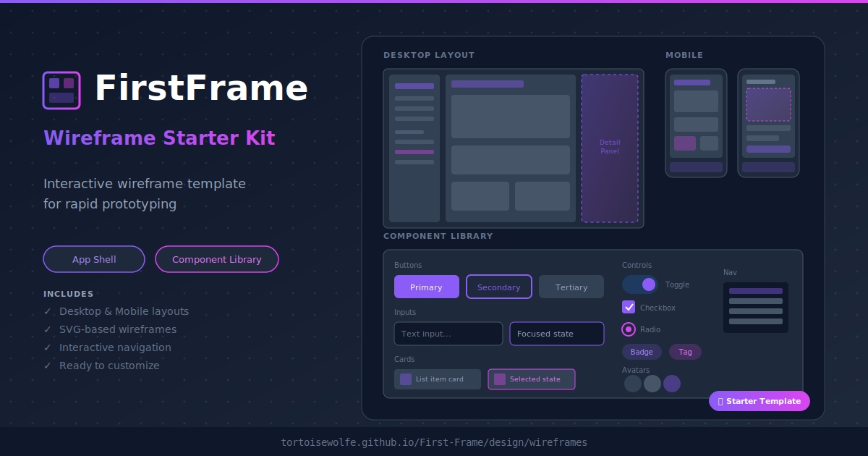Select the List item card
868x456 pixels.
[438, 379]
